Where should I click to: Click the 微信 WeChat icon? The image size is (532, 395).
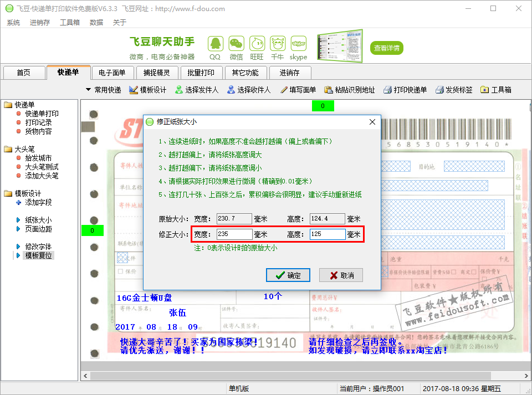236,44
